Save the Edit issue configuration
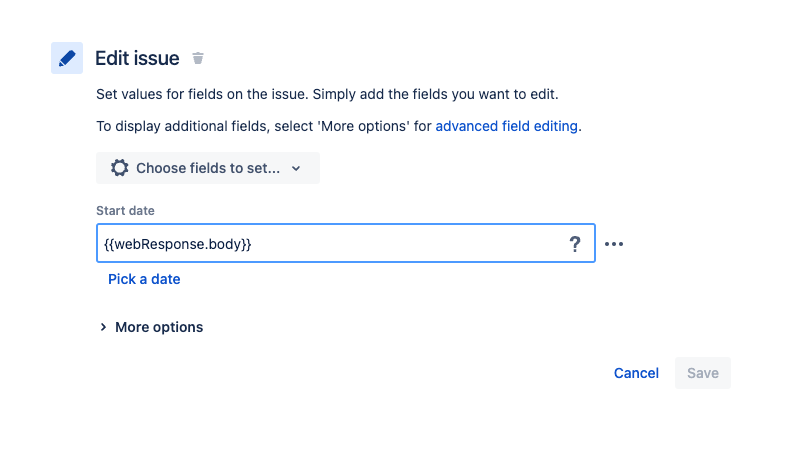Screen dimensions: 794x462 coord(702,373)
